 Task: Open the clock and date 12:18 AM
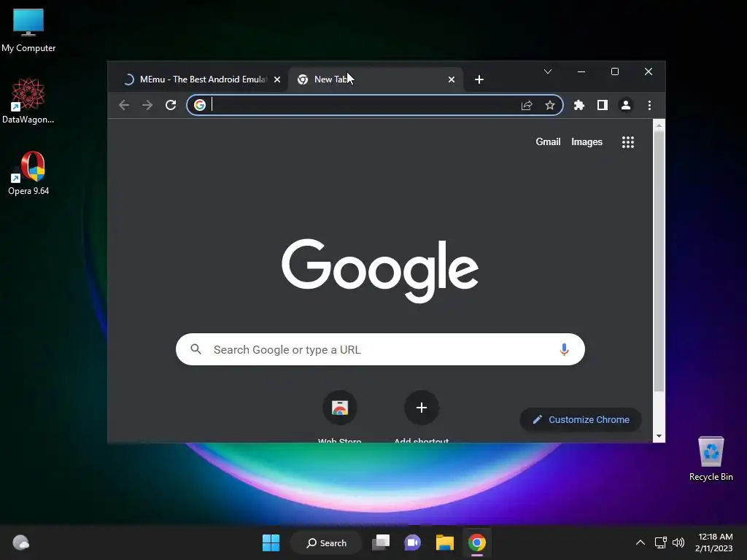pyautogui.click(x=713, y=542)
